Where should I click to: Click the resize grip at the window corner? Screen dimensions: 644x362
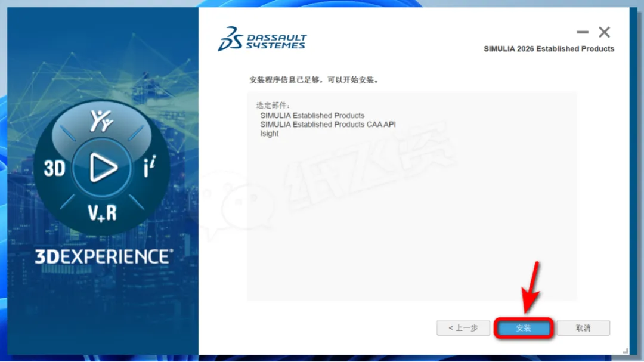coord(625,351)
